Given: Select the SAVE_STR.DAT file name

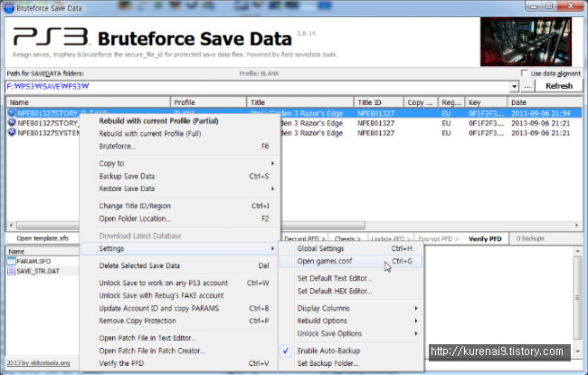Looking at the screenshot, I should (x=38, y=271).
